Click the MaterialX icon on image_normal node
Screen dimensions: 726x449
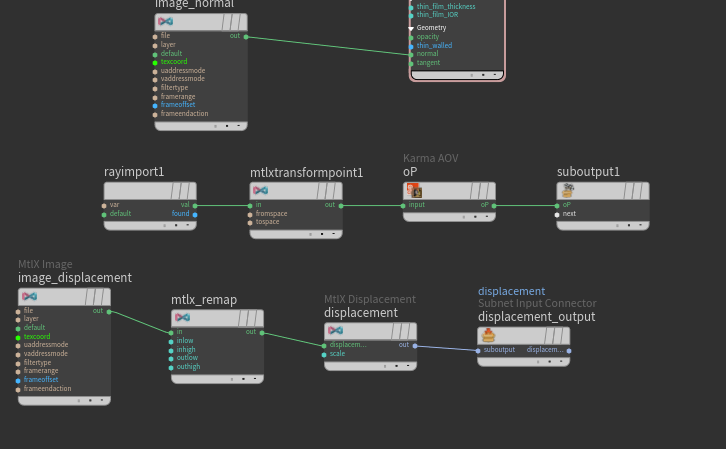(165, 21)
